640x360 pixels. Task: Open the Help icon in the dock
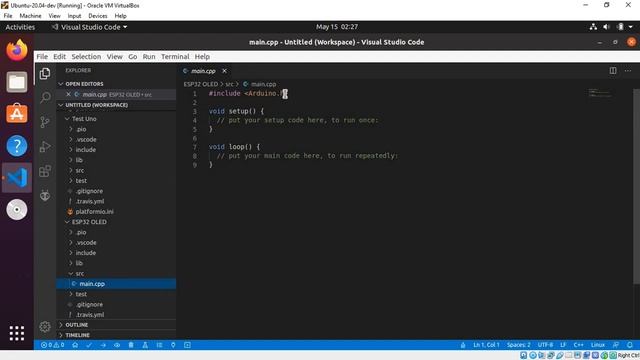(17, 146)
